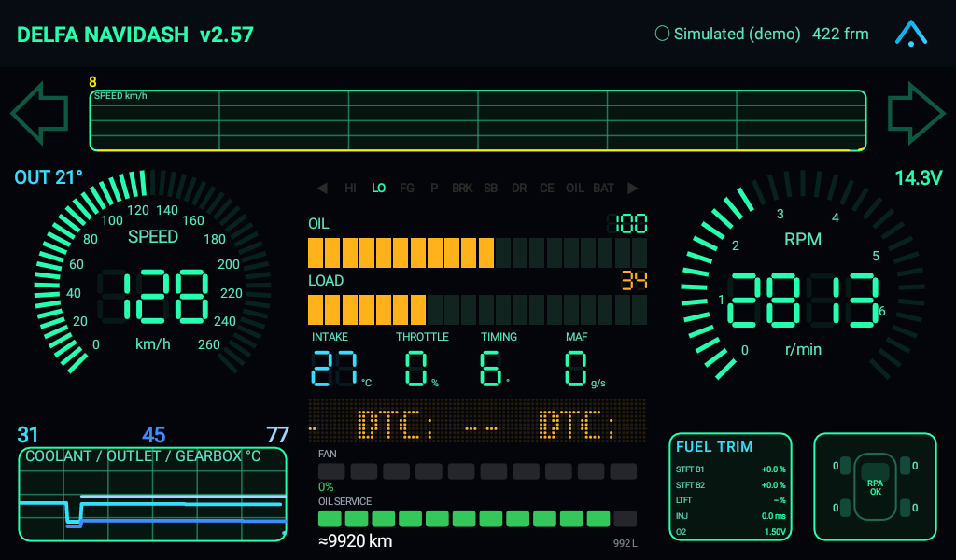The image size is (956, 560).
Task: Click the right indicator-strip arrow
Action: [x=633, y=189]
